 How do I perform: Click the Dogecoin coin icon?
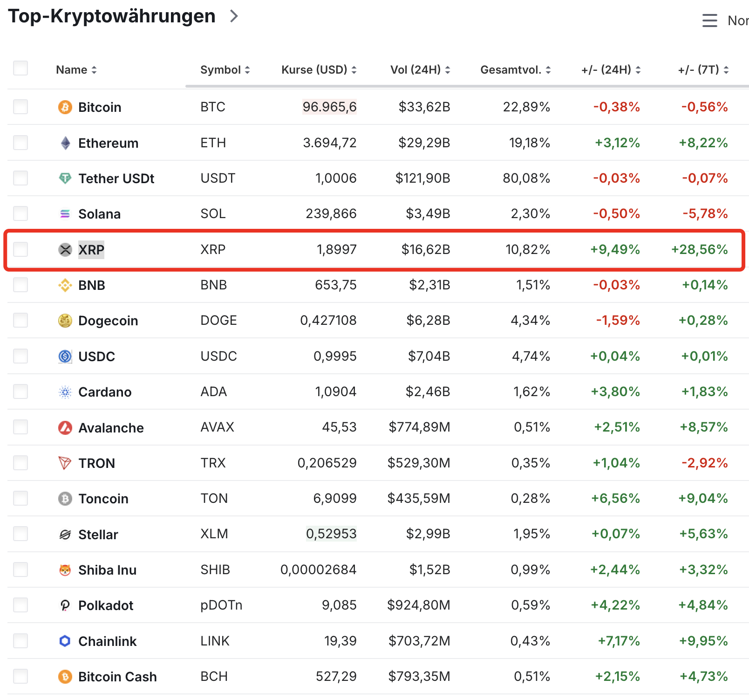65,321
